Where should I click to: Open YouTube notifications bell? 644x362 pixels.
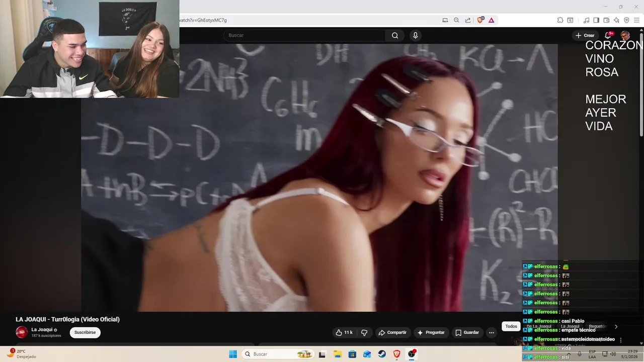tap(608, 35)
